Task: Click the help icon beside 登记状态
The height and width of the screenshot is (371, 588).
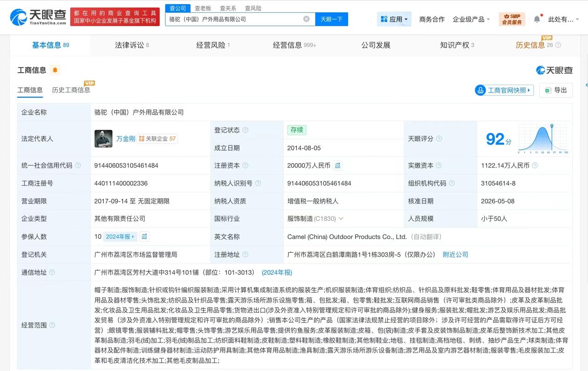Action: [246, 130]
